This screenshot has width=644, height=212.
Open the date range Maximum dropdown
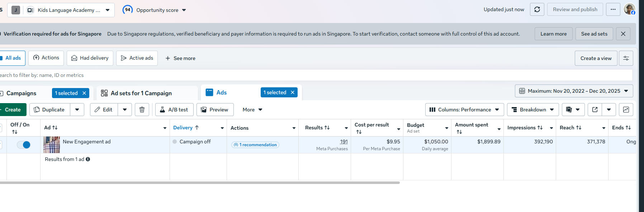tap(574, 91)
